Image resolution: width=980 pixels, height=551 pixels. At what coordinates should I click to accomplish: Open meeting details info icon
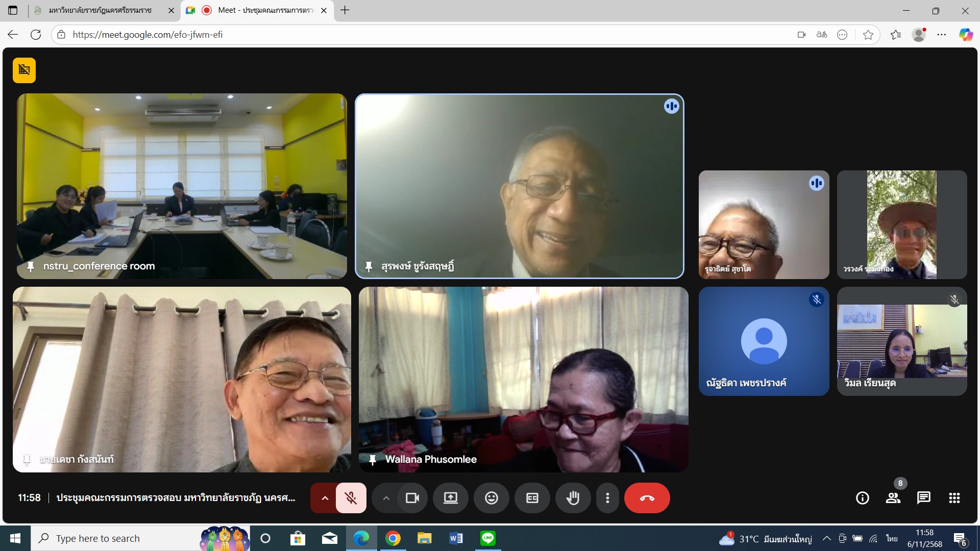[x=862, y=498]
